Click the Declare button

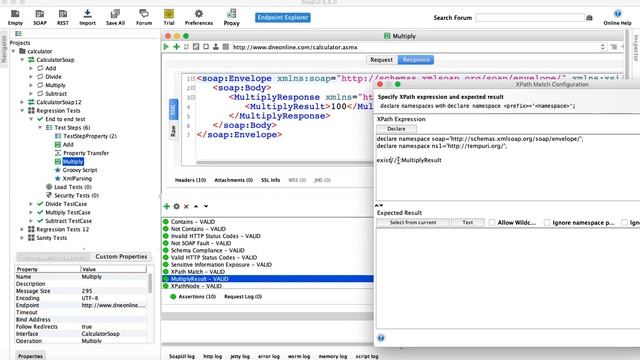point(396,129)
